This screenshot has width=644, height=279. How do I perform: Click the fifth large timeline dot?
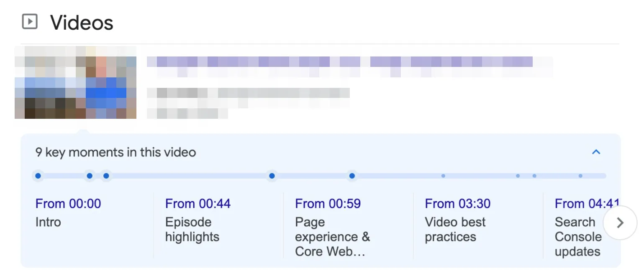coord(352,176)
